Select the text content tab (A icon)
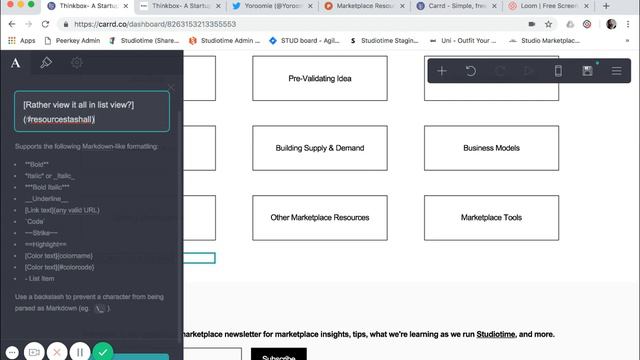Image resolution: width=640 pixels, height=360 pixels. [16, 63]
